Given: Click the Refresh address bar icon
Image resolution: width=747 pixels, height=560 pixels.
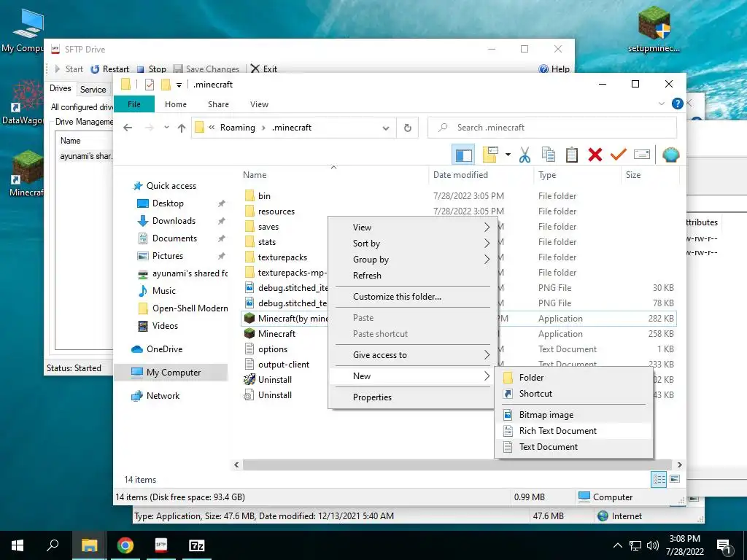Looking at the screenshot, I should pos(407,128).
